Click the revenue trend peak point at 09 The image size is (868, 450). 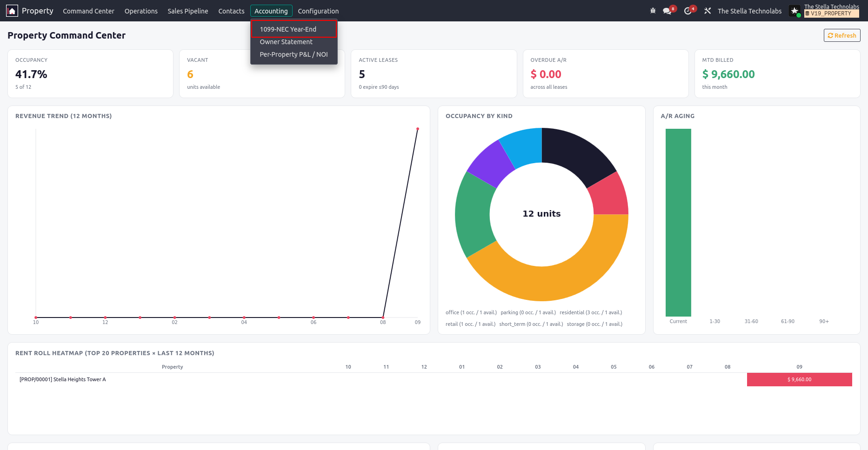point(418,129)
